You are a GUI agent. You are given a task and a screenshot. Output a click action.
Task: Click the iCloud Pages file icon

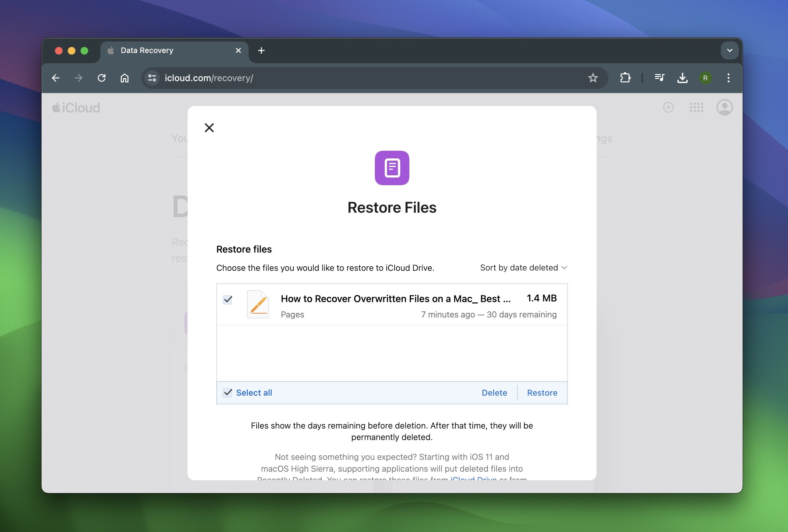[x=257, y=303]
